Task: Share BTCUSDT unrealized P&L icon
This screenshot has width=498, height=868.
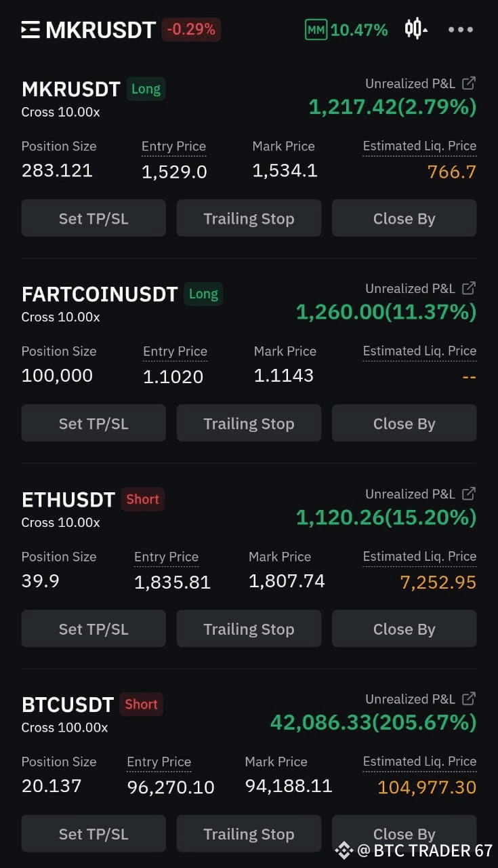Action: point(468,698)
